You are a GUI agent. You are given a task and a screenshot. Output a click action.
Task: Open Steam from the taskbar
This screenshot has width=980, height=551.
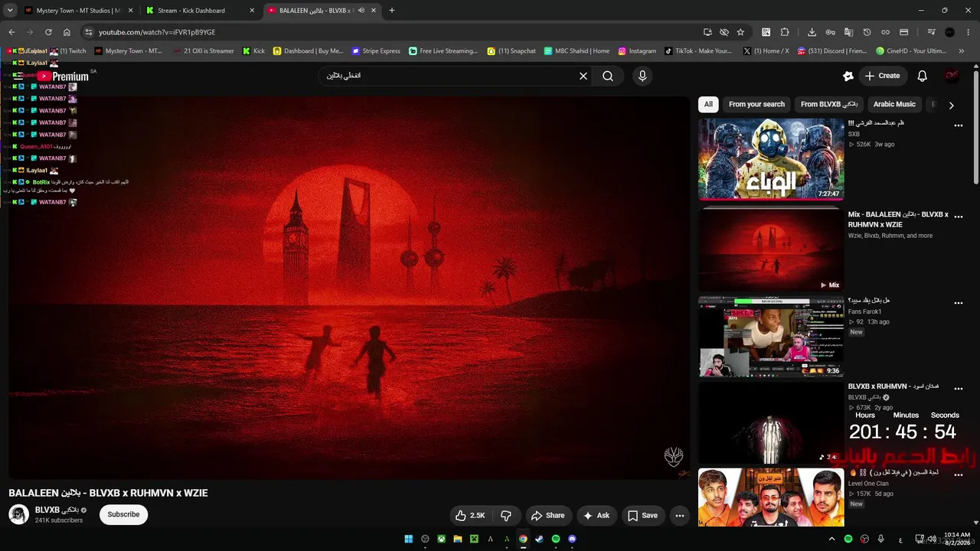[x=539, y=539]
